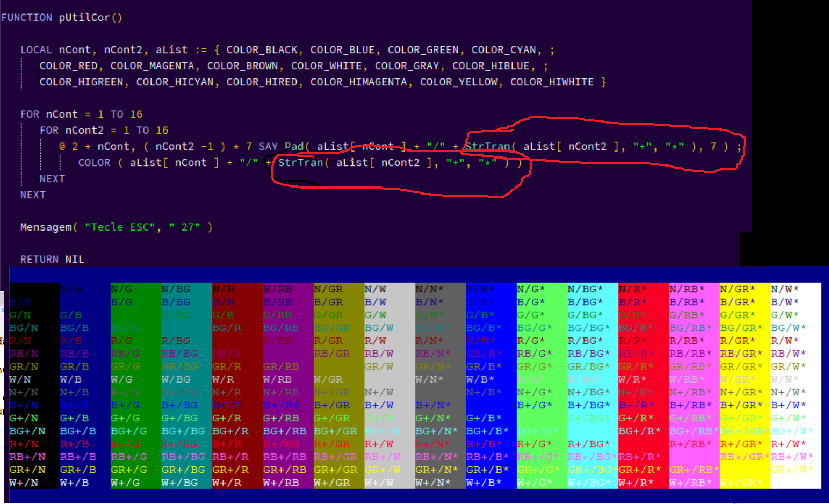829x504 pixels.
Task: Click the COLOR_CYAN constant
Action: point(504,49)
